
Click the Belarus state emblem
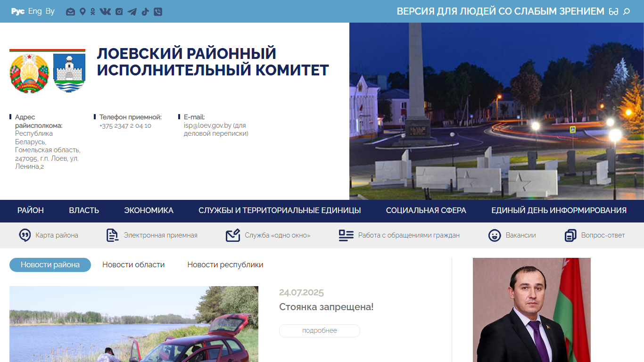point(29,73)
